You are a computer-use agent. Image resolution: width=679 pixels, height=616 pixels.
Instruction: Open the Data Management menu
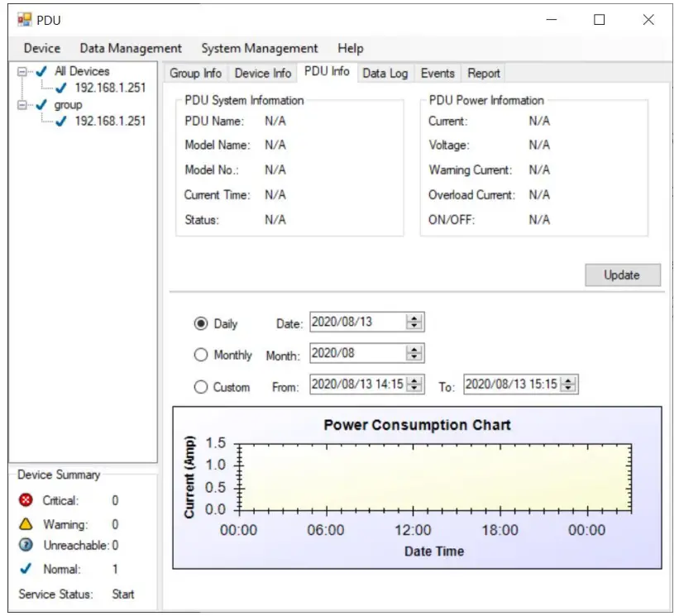click(x=131, y=49)
